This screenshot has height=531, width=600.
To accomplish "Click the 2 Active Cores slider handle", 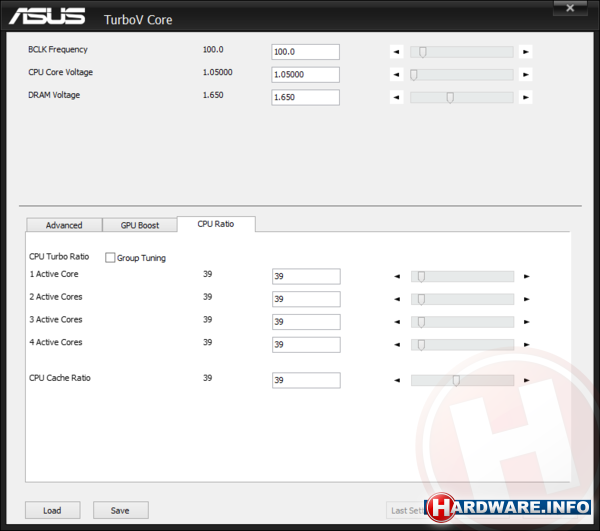I will [421, 300].
